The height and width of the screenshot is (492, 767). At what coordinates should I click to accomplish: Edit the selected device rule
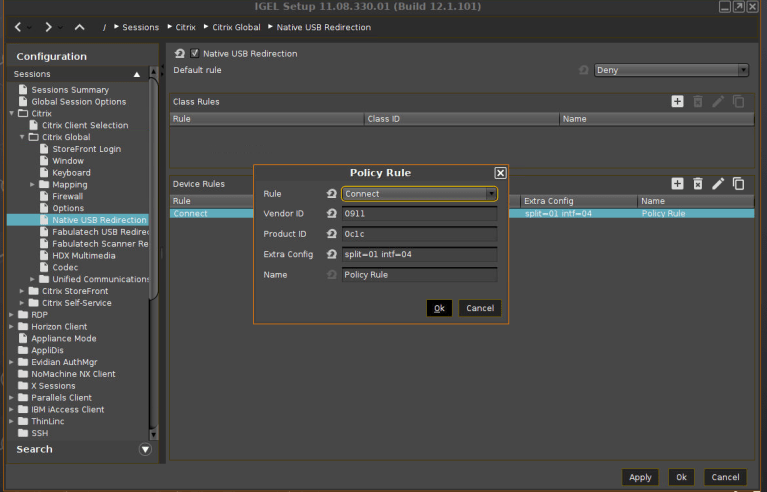tap(718, 183)
